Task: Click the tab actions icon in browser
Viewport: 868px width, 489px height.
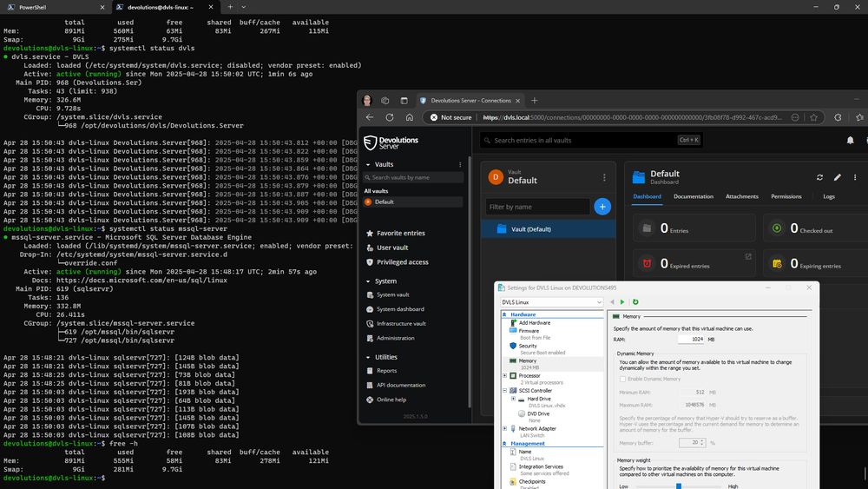Action: pyautogui.click(x=404, y=101)
